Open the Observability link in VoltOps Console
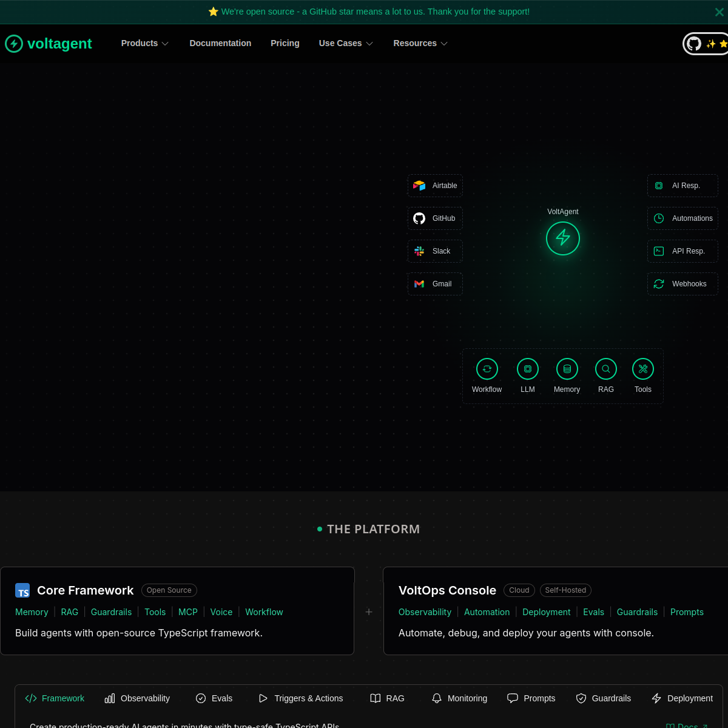 pos(425,612)
